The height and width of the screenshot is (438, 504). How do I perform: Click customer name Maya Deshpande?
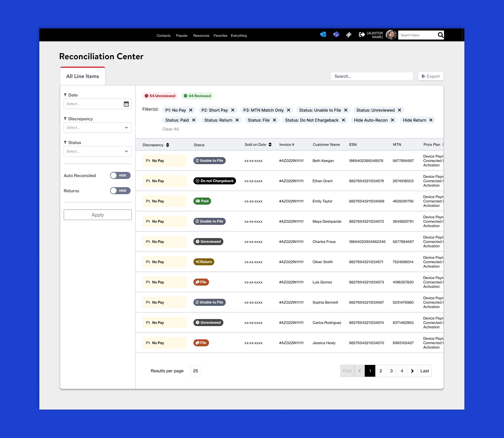(327, 221)
